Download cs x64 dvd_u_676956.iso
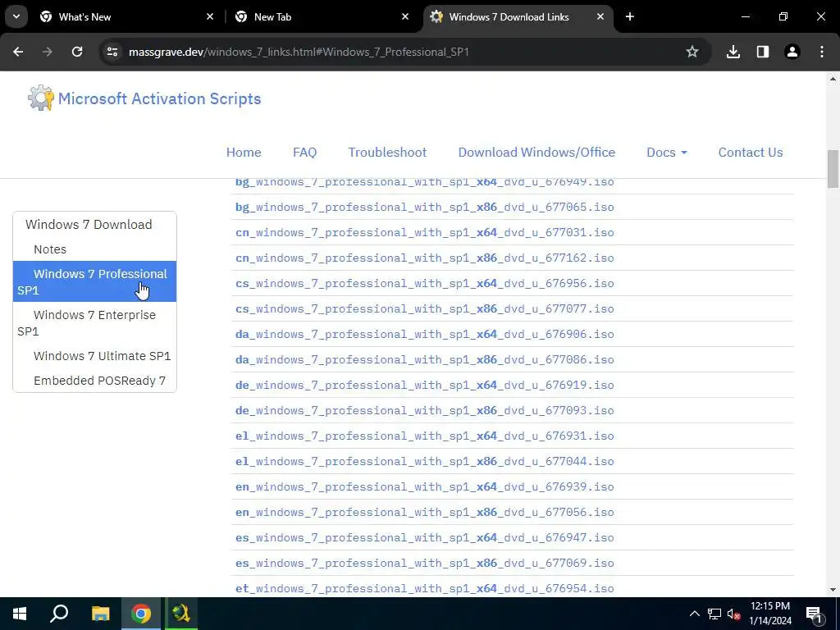 coord(424,283)
